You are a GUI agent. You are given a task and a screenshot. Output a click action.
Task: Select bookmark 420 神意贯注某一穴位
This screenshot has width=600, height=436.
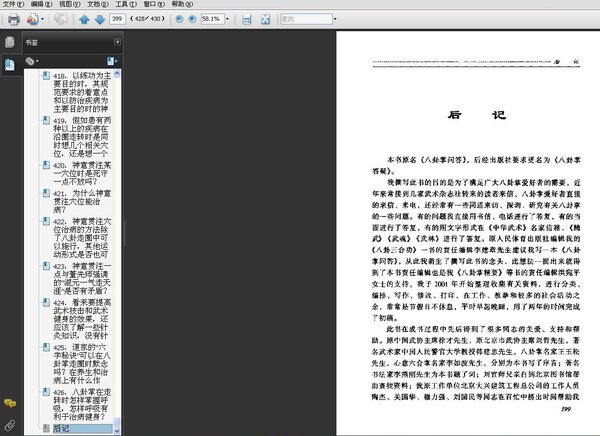(x=82, y=173)
